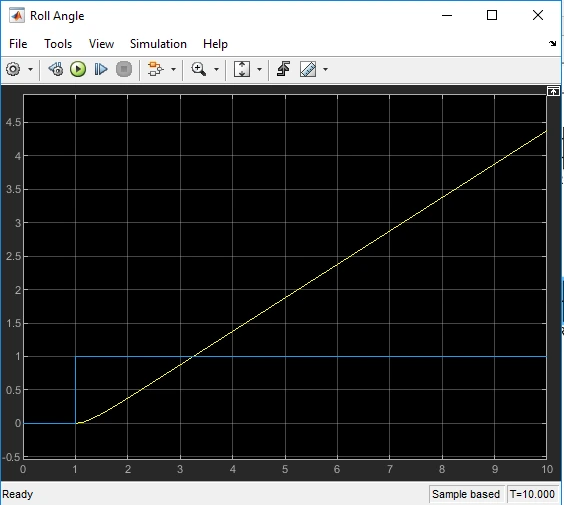
Task: Click the MATLAB logo in title bar
Action: (17, 16)
